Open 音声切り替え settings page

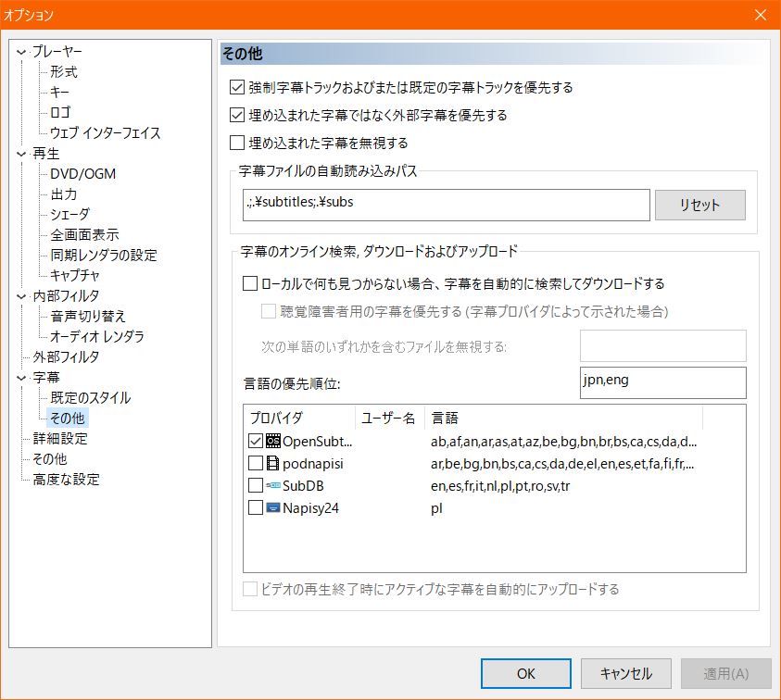click(88, 317)
